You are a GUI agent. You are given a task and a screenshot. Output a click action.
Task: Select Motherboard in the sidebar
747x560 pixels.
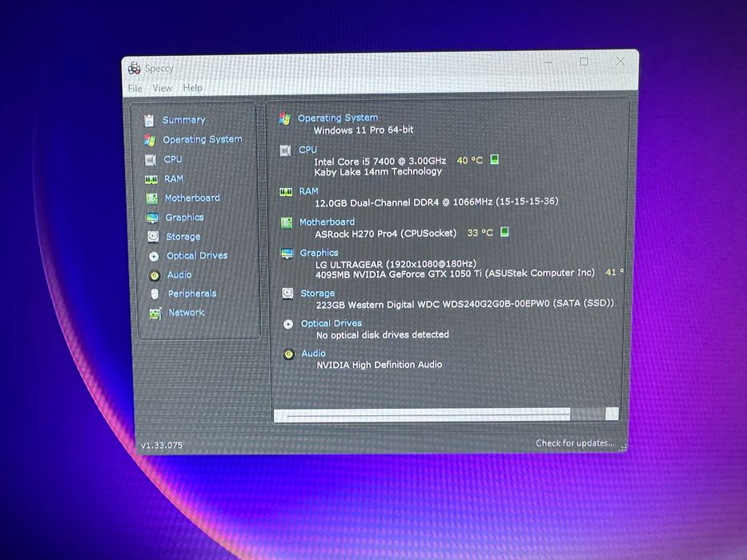coord(192,198)
